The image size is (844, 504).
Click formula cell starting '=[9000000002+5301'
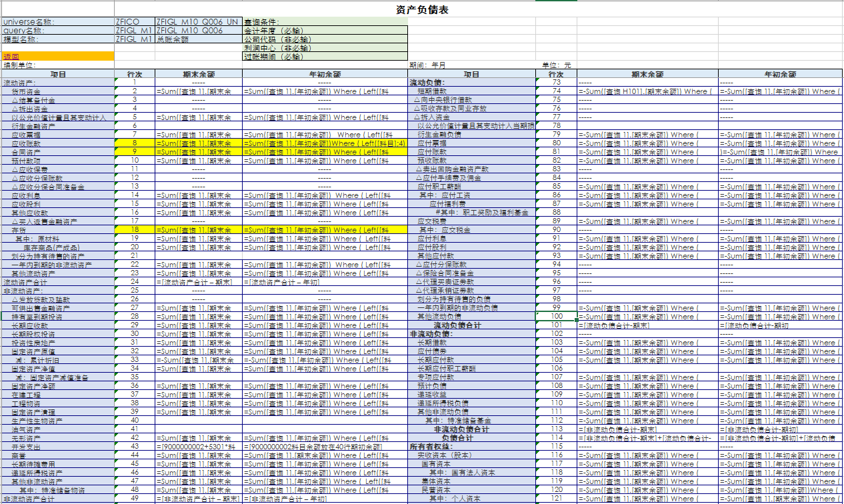coord(199,447)
